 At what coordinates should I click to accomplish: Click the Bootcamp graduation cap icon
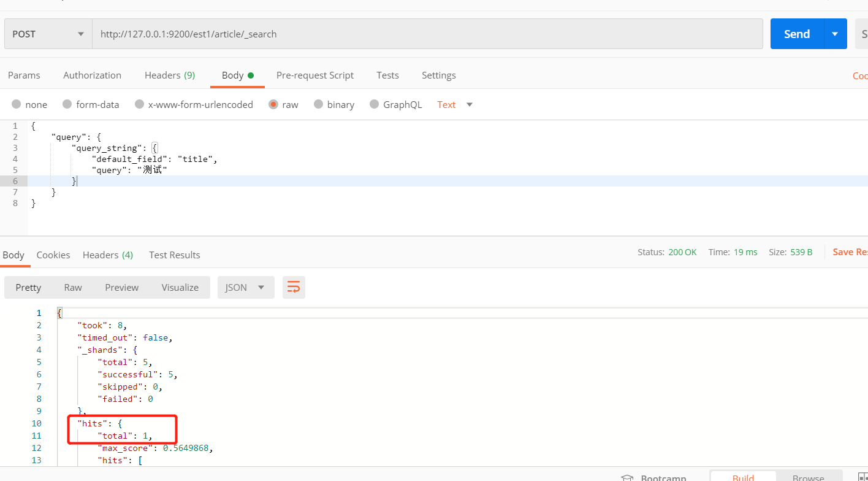(x=626, y=478)
